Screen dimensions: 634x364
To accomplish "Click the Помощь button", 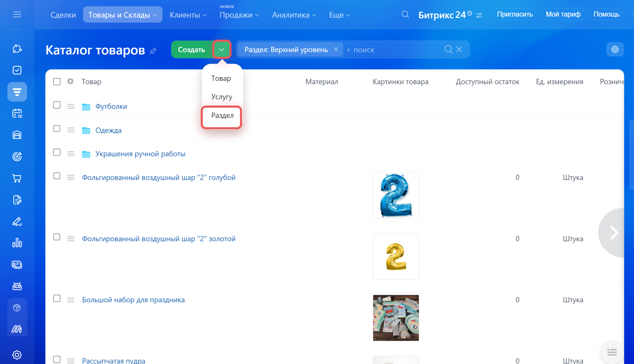I will 606,14.
